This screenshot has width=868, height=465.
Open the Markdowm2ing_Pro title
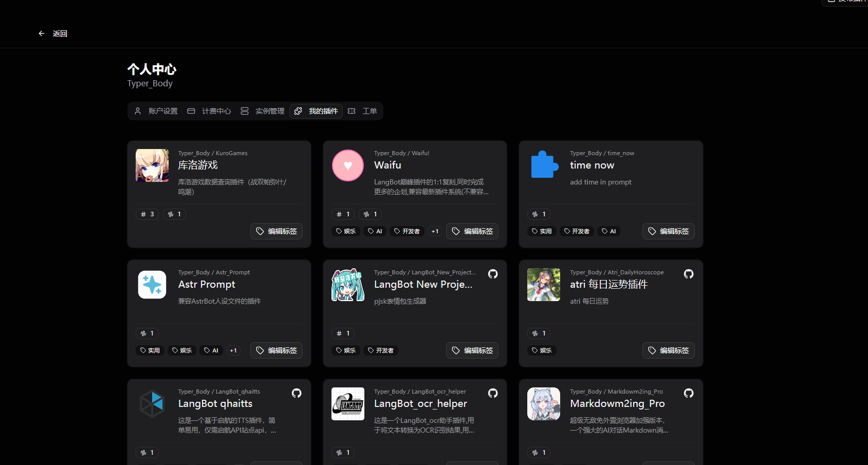tap(617, 403)
